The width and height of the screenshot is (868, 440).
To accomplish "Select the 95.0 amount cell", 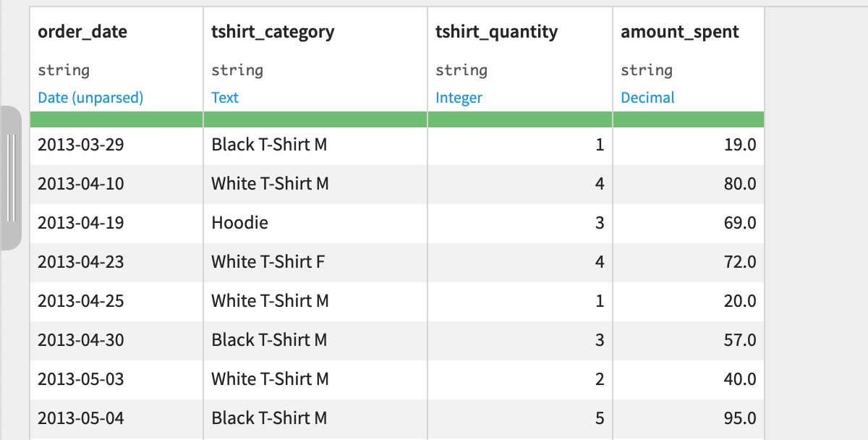I will pos(689,418).
